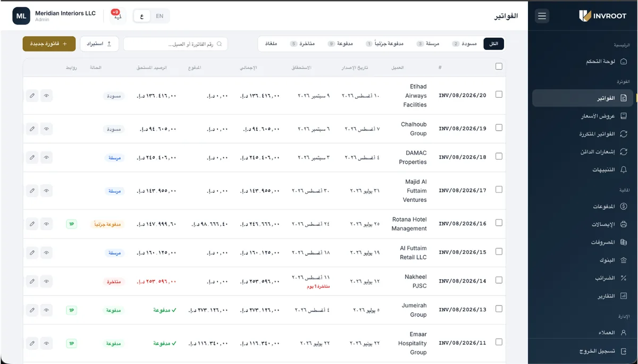Select checkbox for invoice INV/08/2026/20
The height and width of the screenshot is (364, 638).
click(x=499, y=94)
